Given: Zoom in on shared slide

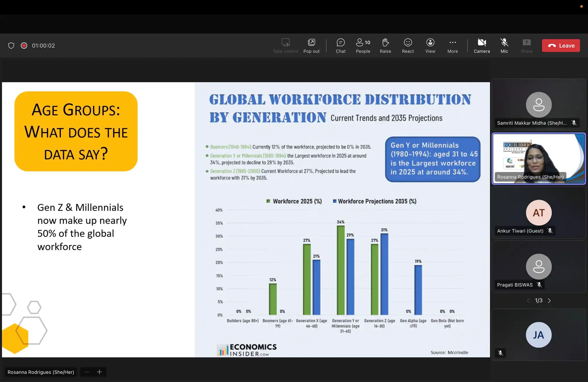Looking at the screenshot, I should tap(99, 372).
